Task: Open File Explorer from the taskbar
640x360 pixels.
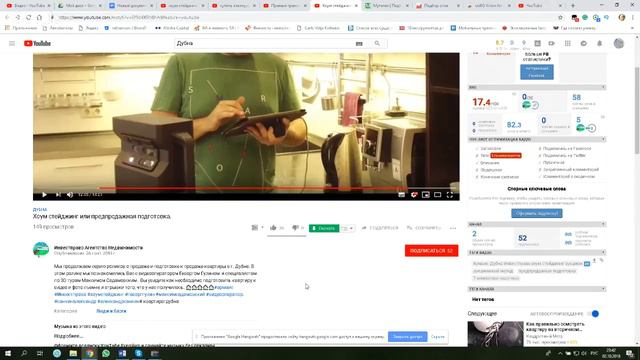Action: 73,353
